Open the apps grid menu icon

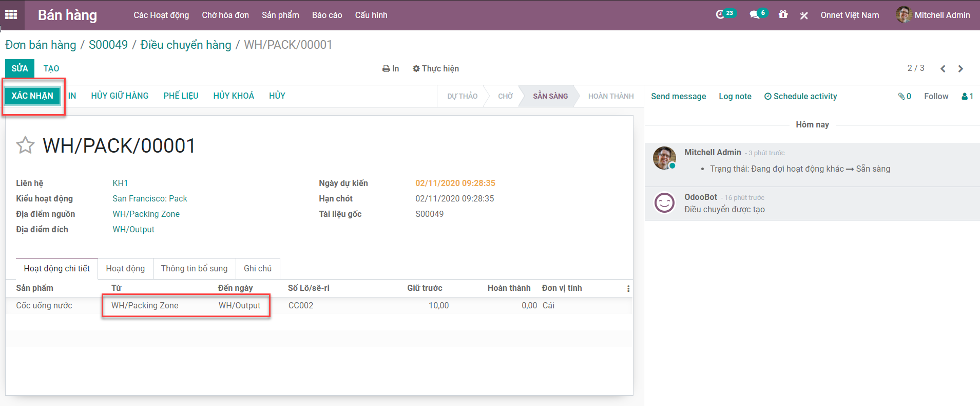[11, 14]
